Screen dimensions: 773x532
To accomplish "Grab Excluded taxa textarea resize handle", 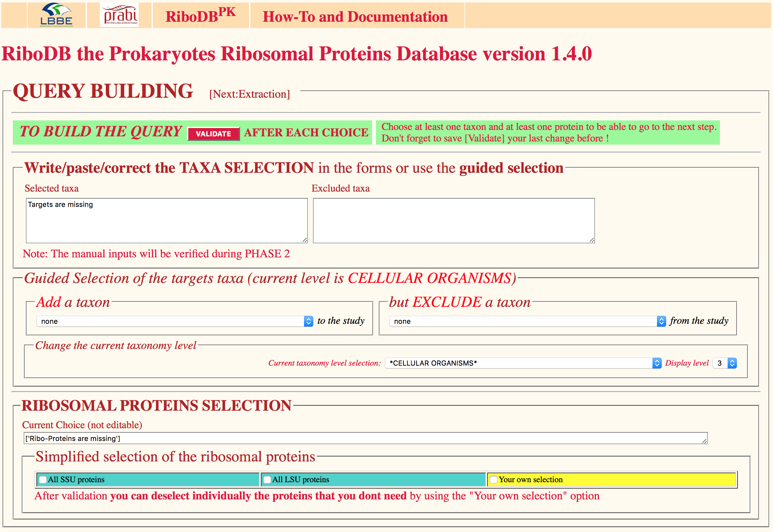I will pos(591,240).
